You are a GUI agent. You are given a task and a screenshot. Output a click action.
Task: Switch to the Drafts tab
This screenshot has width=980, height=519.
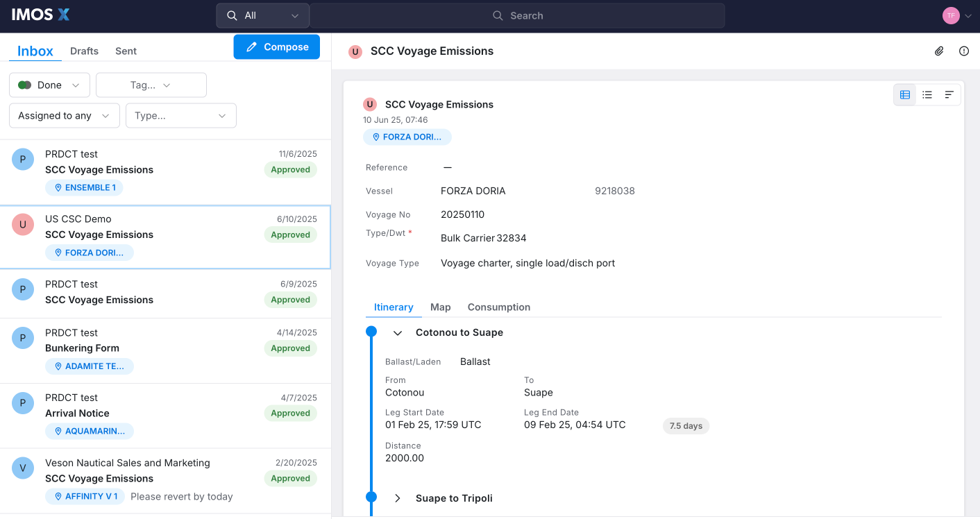coord(84,51)
